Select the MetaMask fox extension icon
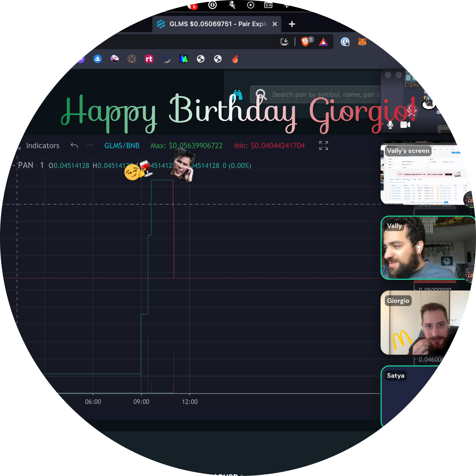 [362, 42]
